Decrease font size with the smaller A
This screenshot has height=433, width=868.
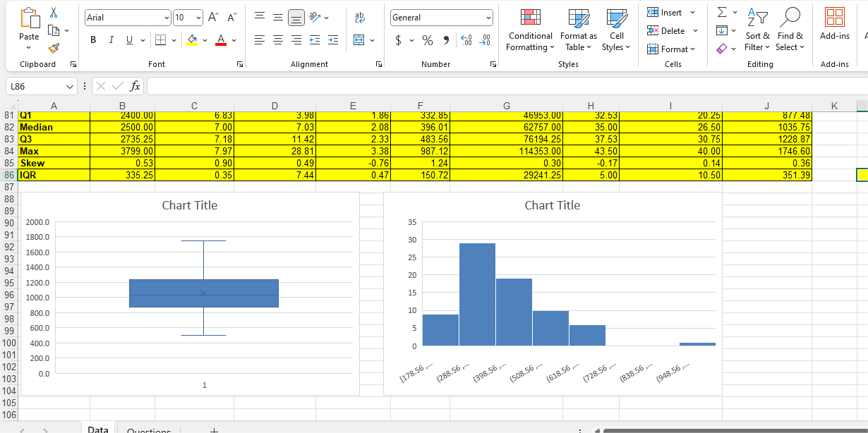pyautogui.click(x=232, y=17)
